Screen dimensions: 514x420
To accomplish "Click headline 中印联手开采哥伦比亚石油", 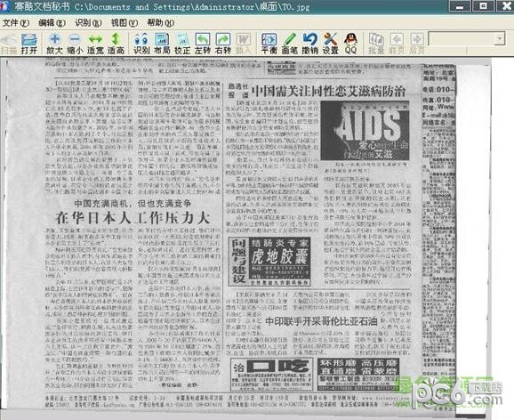I will pos(321,321).
